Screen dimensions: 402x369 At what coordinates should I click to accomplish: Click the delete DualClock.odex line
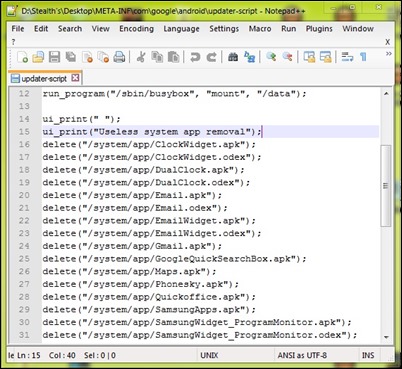click(146, 182)
